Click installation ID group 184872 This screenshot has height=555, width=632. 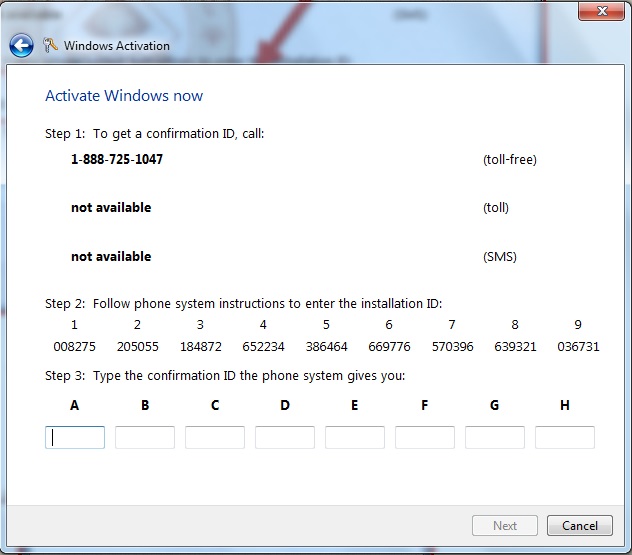coord(200,347)
